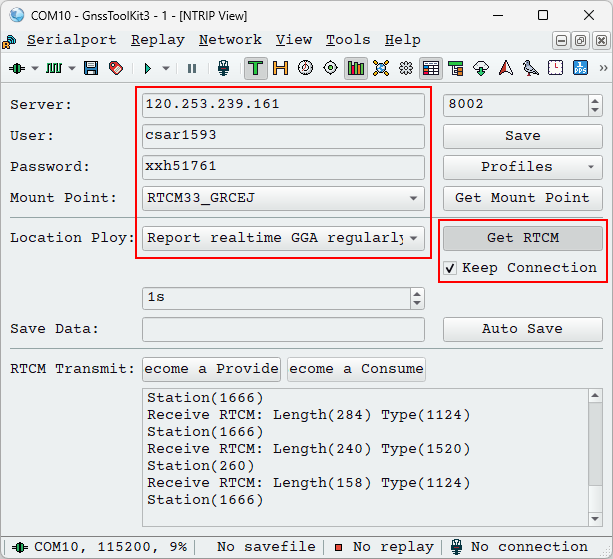Click the green T view icon

[x=256, y=68]
